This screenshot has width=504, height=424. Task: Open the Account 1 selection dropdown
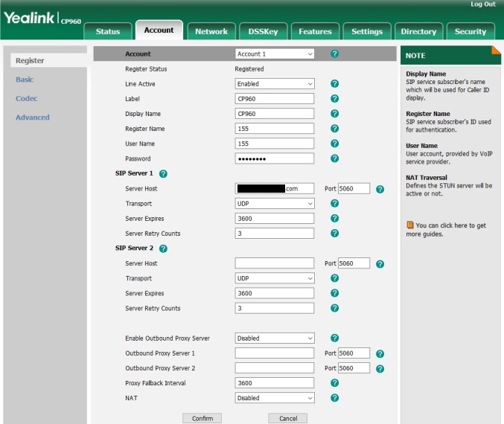tap(275, 54)
